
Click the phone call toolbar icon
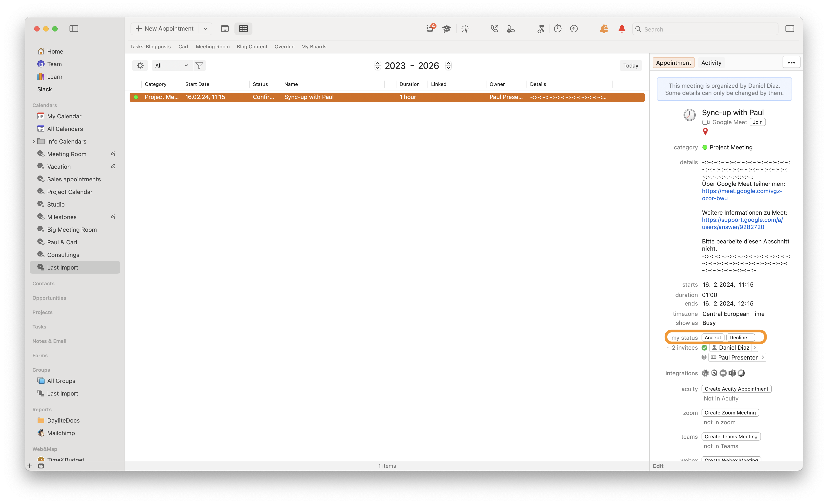[x=494, y=29]
